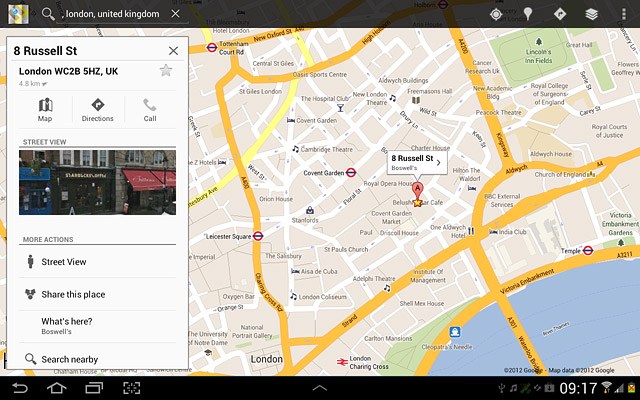This screenshot has height=400, width=640.
Task: Tap Directions button in place panel
Action: [x=97, y=110]
